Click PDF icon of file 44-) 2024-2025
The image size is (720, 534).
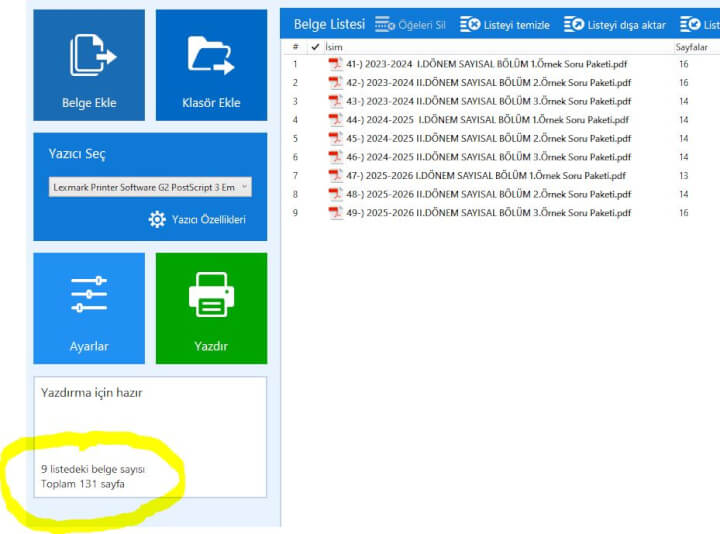[335, 120]
